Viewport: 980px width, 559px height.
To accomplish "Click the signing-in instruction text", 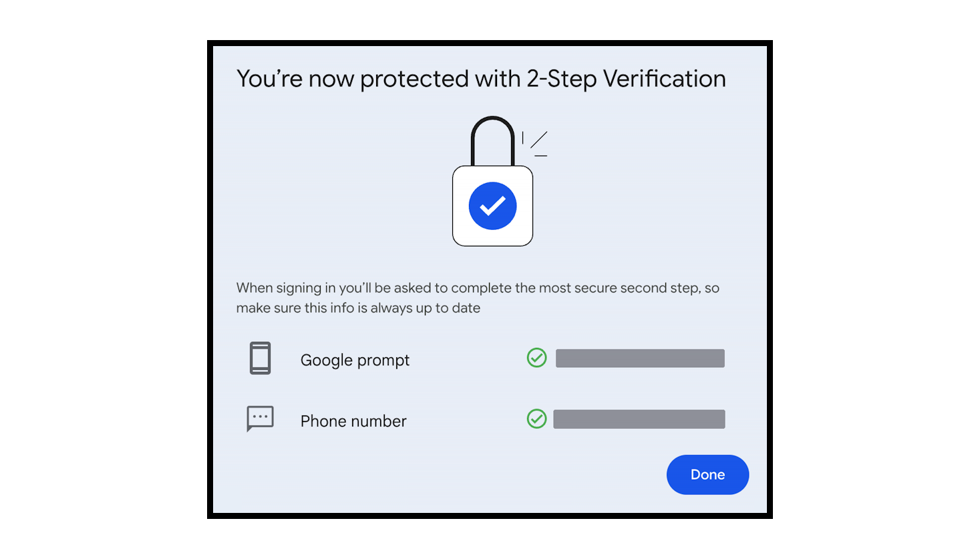I will (477, 298).
